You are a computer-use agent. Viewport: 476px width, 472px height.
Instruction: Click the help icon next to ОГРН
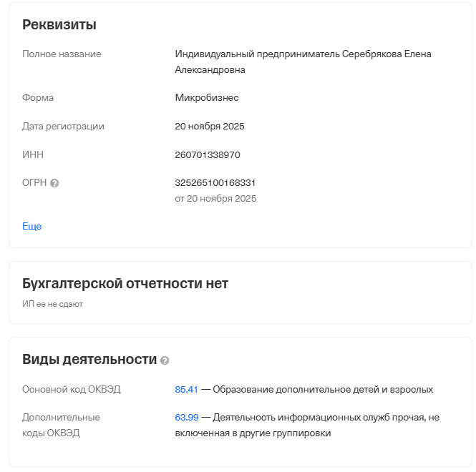pos(54,183)
